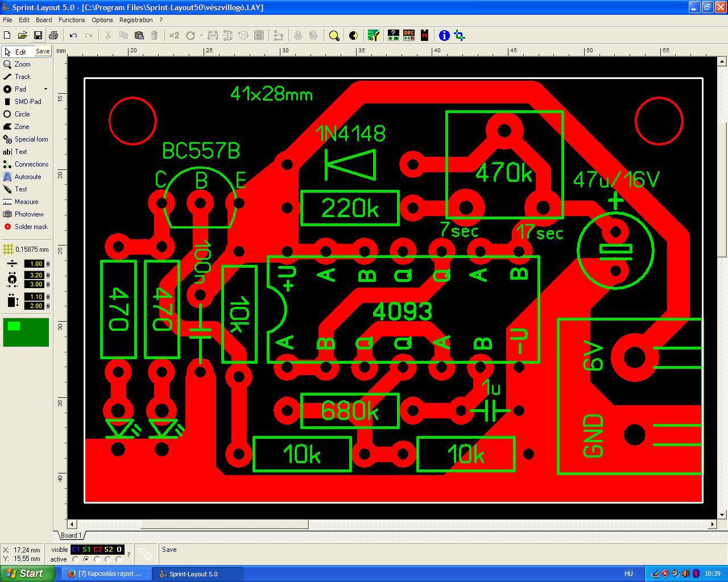Click the Print icon
This screenshot has width=728, height=582.
[x=53, y=35]
